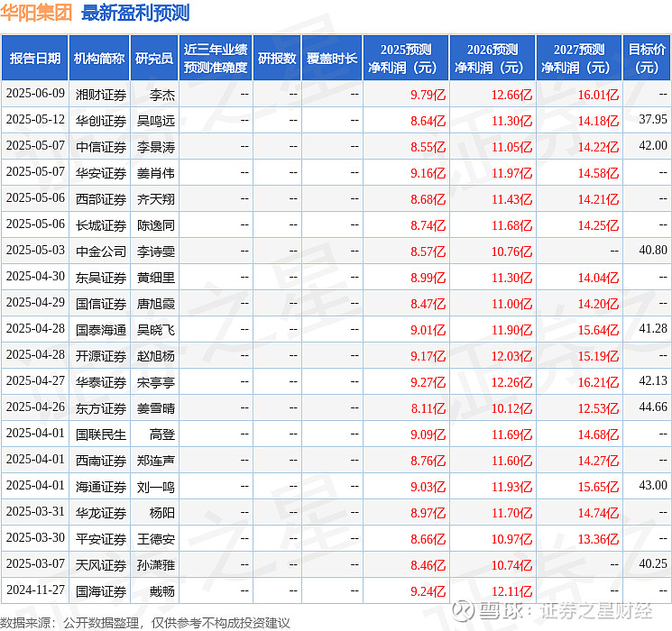Click 12.03亿 in the 开源证券 row

511,356
